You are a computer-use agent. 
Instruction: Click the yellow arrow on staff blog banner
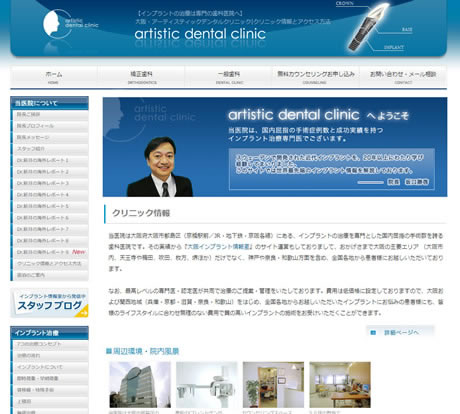[81, 311]
